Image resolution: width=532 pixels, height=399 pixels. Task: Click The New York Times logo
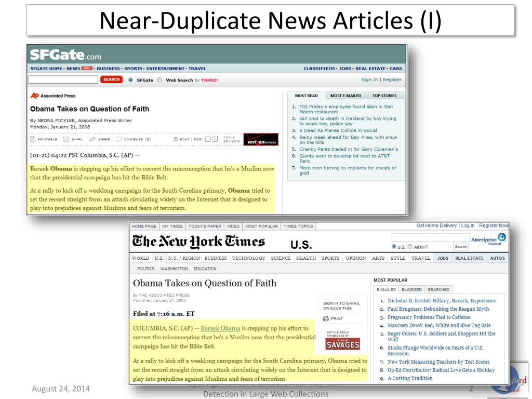tap(198, 242)
